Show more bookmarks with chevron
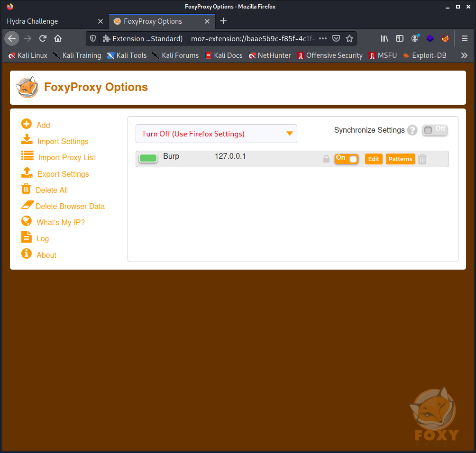This screenshot has height=453, width=476. pyautogui.click(x=464, y=55)
